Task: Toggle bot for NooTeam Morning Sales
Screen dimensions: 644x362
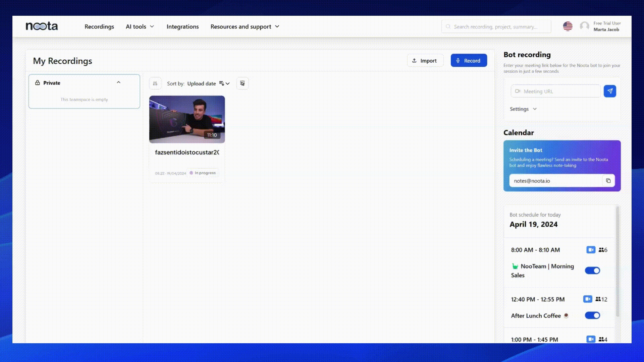Action: [592, 270]
